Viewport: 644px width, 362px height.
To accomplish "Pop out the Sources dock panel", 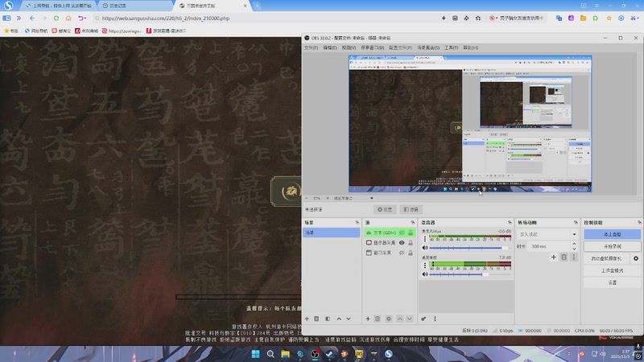I will 413,223.
